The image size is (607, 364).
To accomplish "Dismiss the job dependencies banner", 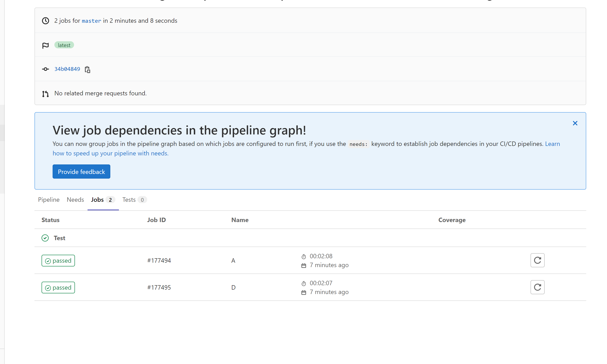I will (575, 123).
